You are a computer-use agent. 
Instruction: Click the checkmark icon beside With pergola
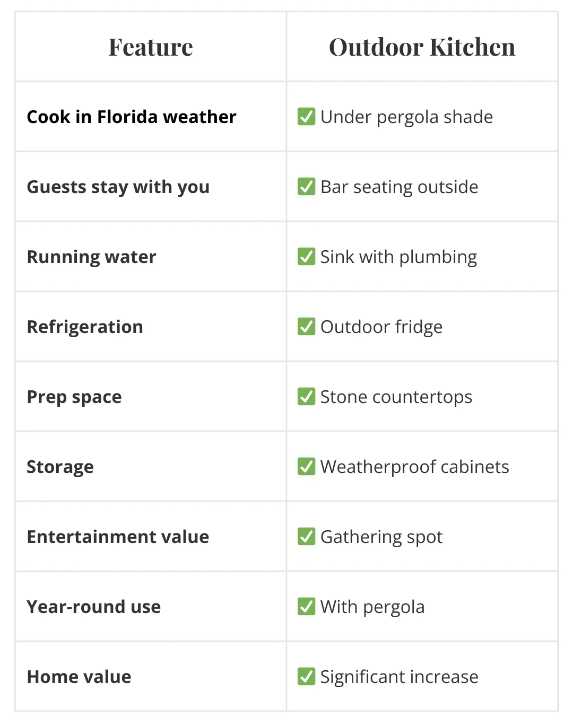coord(306,606)
